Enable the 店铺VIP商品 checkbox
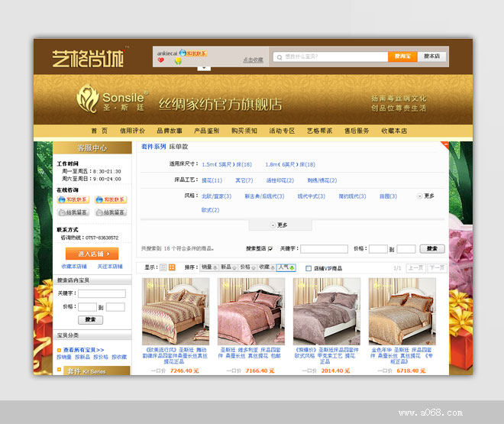Viewport: 504px width, 424px height. point(309,268)
